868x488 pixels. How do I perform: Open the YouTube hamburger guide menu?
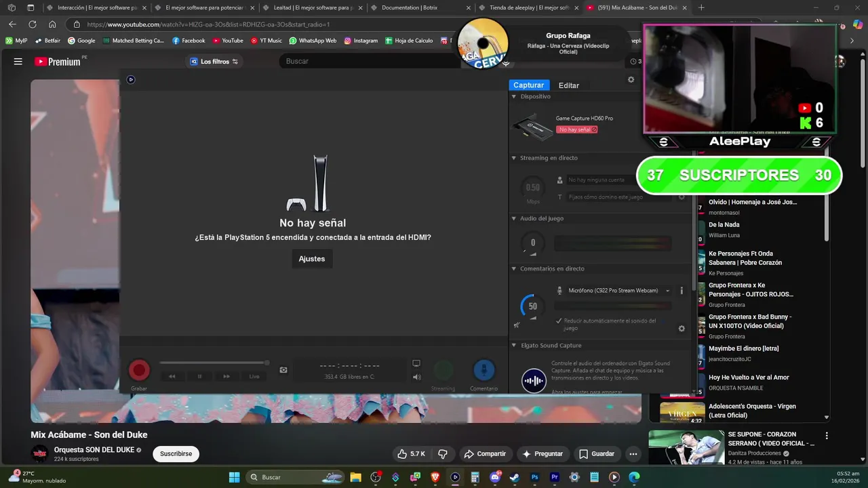tap(18, 61)
